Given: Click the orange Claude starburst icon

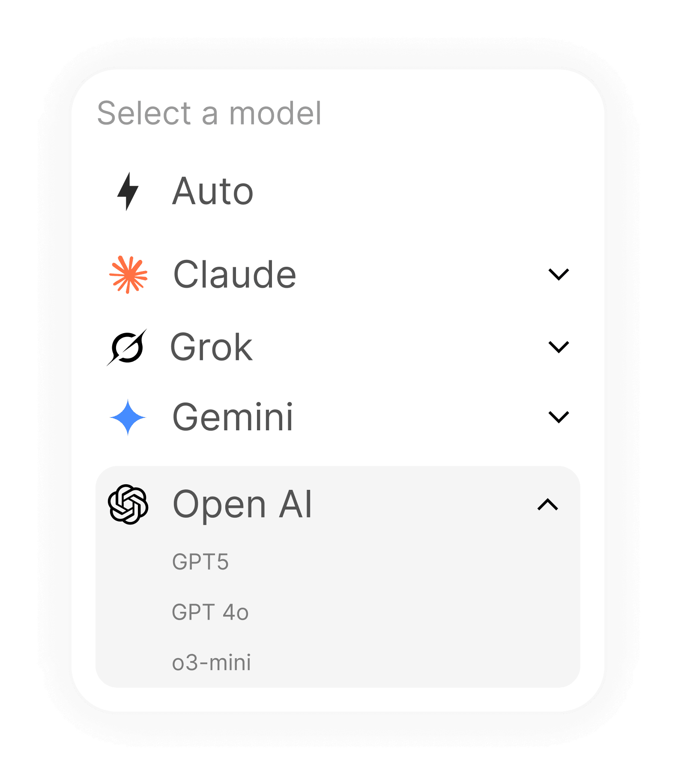Looking at the screenshot, I should [x=128, y=274].
